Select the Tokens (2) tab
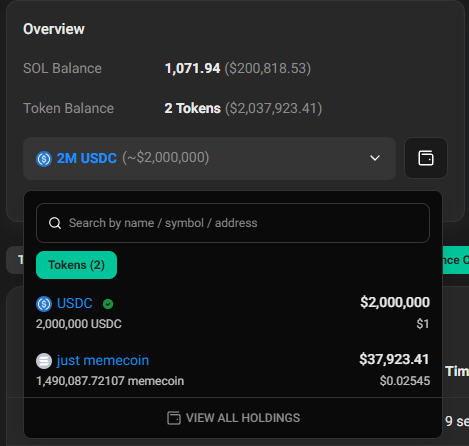Image resolution: width=469 pixels, height=446 pixels. tap(76, 265)
